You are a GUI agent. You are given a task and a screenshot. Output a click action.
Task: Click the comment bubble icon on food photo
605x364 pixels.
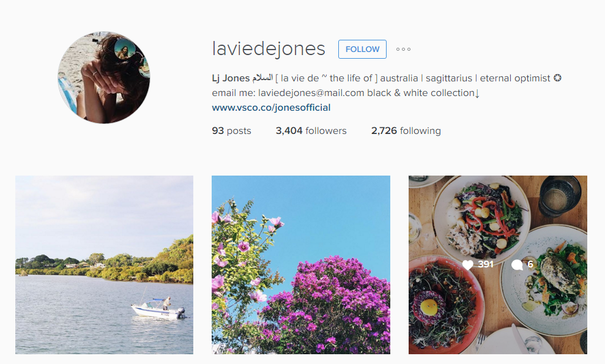click(x=517, y=264)
